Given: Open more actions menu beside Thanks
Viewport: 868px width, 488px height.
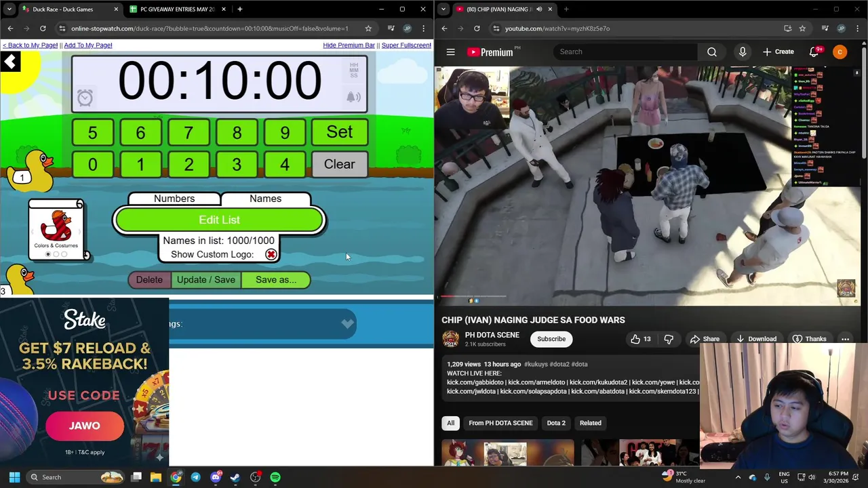Looking at the screenshot, I should [845, 339].
